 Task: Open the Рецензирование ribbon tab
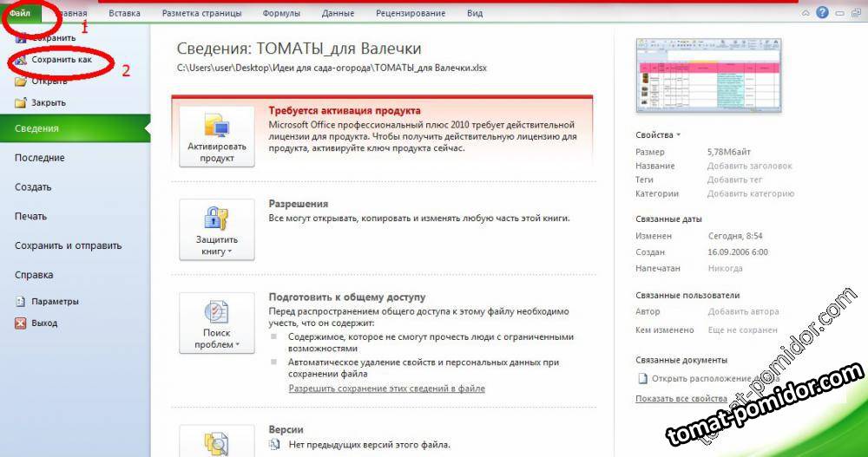(x=411, y=14)
